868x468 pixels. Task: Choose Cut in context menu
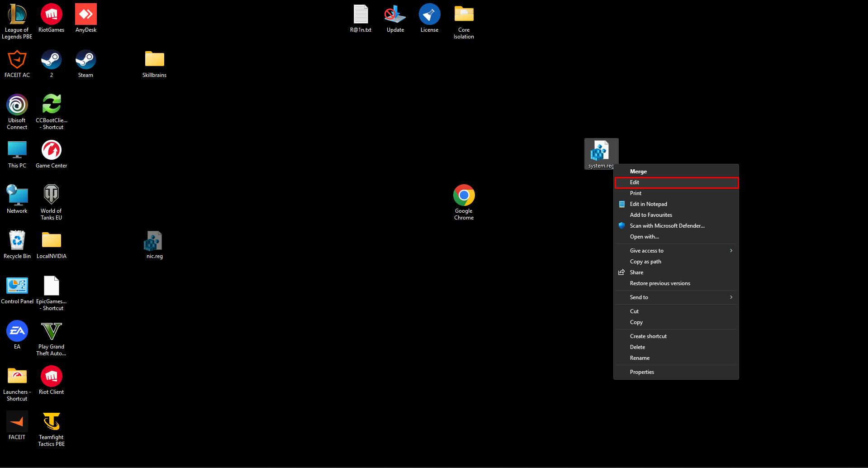pyautogui.click(x=676, y=311)
